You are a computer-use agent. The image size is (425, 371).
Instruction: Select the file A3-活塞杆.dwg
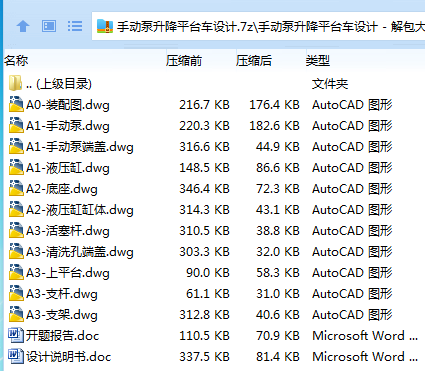tap(68, 231)
